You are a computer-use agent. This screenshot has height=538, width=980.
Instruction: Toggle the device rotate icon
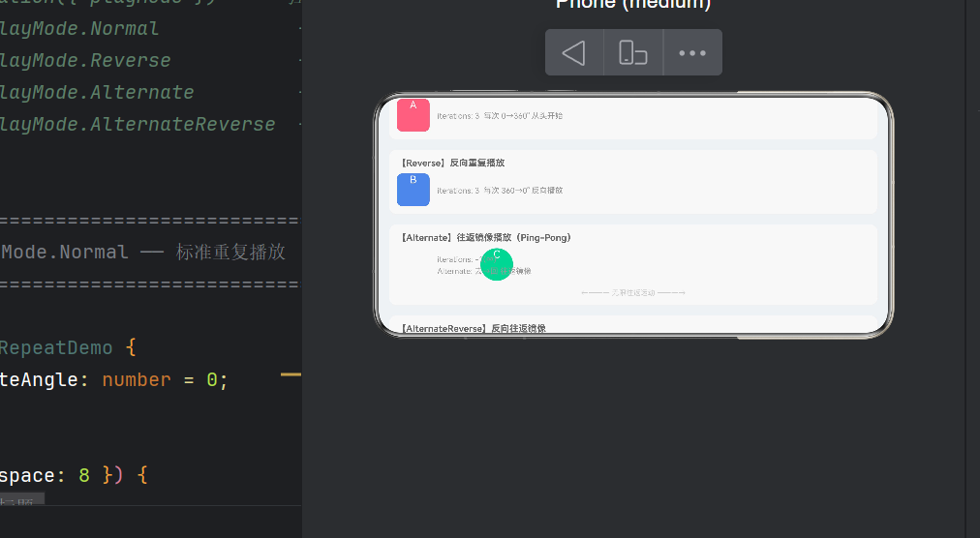coord(633,52)
